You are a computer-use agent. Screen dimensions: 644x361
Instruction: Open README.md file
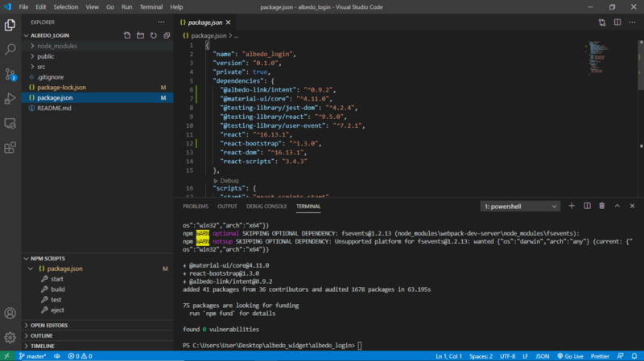97,108
